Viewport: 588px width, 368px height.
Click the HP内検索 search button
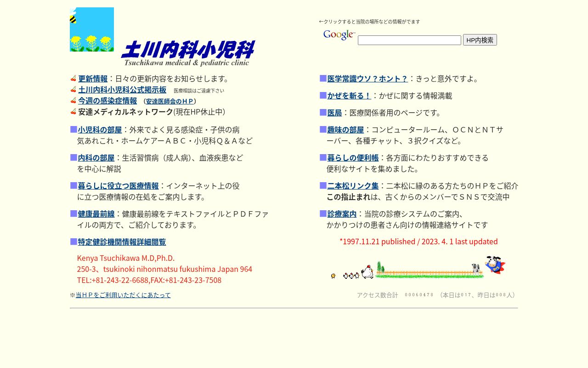coord(480,40)
